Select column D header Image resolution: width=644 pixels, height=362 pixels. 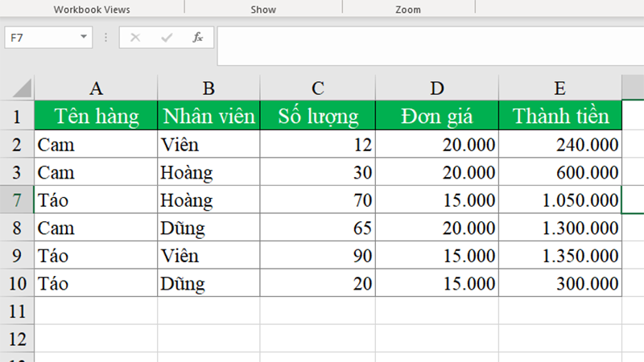pos(437,88)
